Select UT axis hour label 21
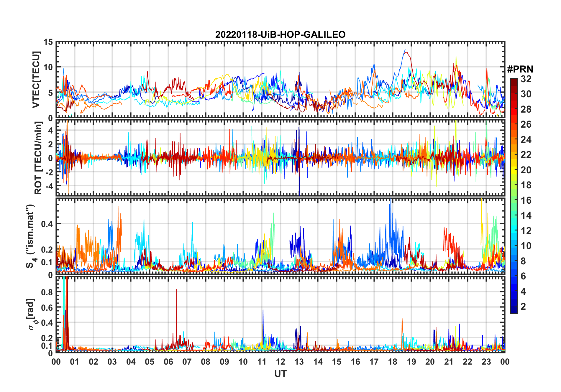The image size is (561, 392). [449, 362]
